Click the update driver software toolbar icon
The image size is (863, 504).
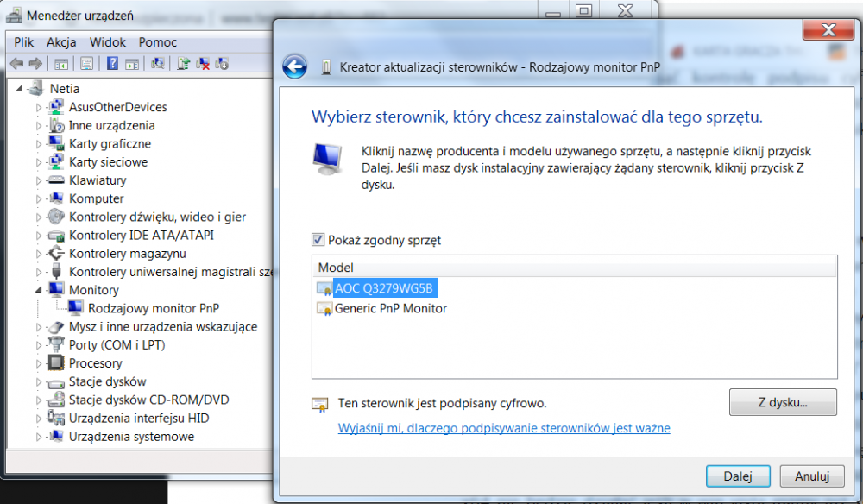(183, 63)
